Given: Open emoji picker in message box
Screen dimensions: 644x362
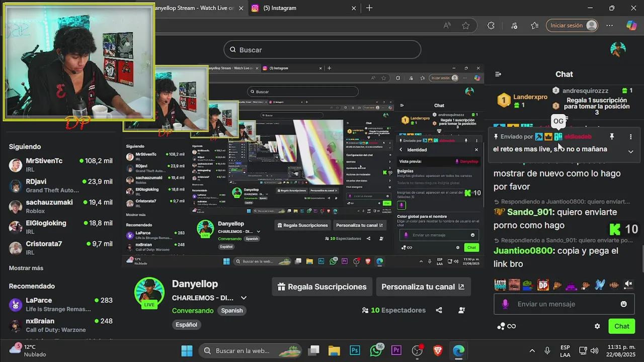Looking at the screenshot, I should tap(624, 304).
